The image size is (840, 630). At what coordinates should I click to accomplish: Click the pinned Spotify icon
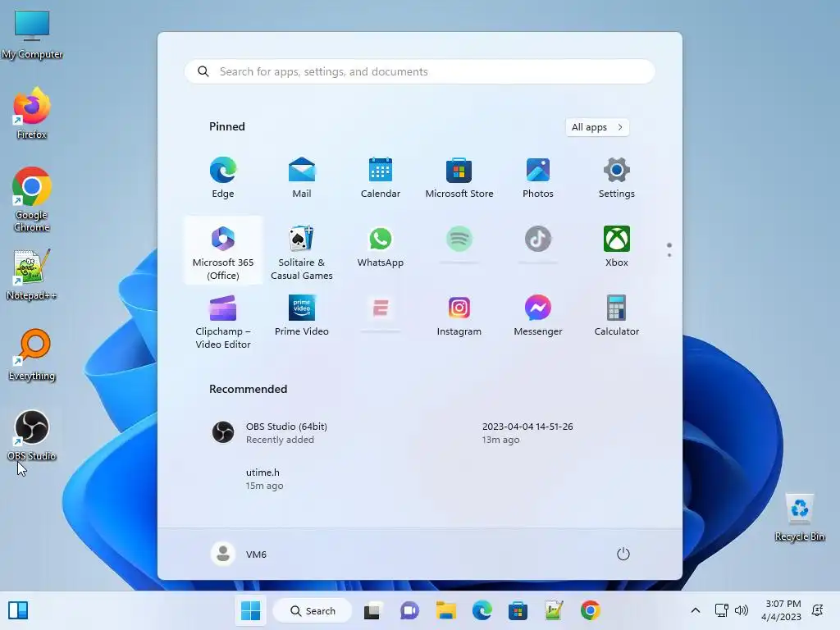pyautogui.click(x=459, y=239)
